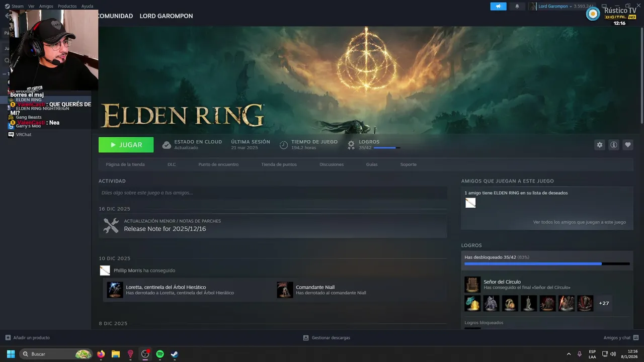The height and width of the screenshot is (362, 644).
Task: Open the notifications bell icon
Action: [x=517, y=7]
